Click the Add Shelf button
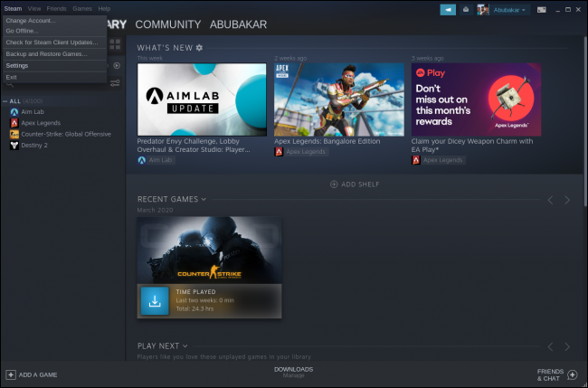588x388 pixels. [x=354, y=184]
